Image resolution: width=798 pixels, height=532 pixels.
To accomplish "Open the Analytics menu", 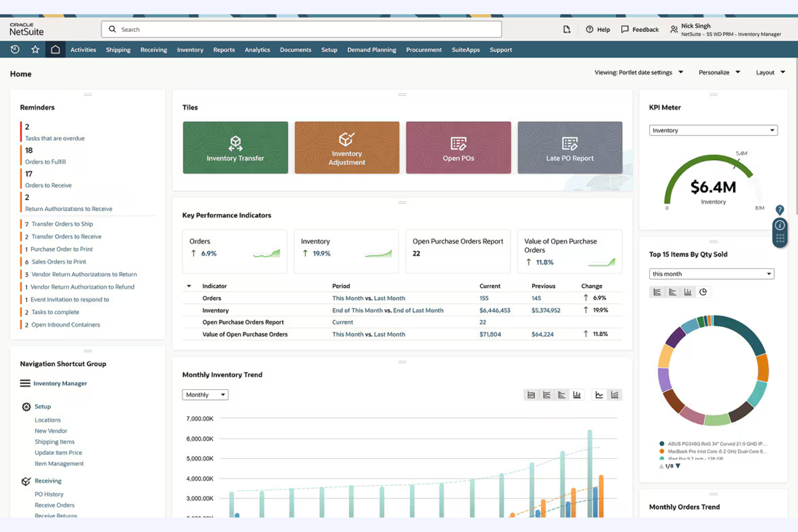I will point(257,50).
